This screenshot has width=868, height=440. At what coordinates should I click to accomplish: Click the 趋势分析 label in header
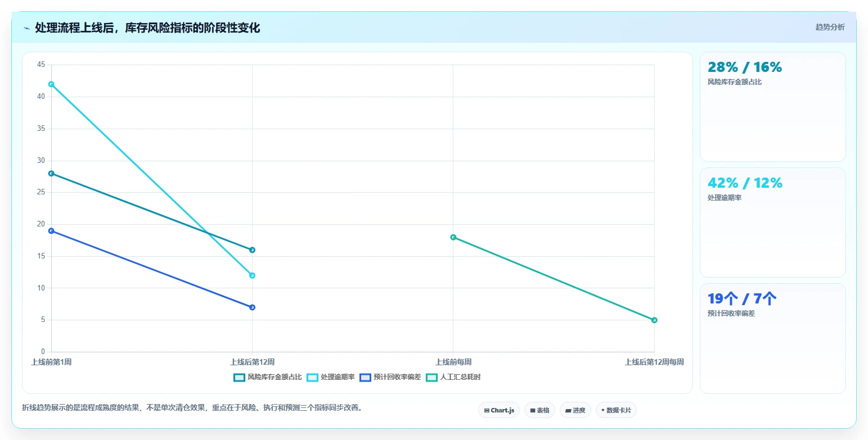(830, 27)
